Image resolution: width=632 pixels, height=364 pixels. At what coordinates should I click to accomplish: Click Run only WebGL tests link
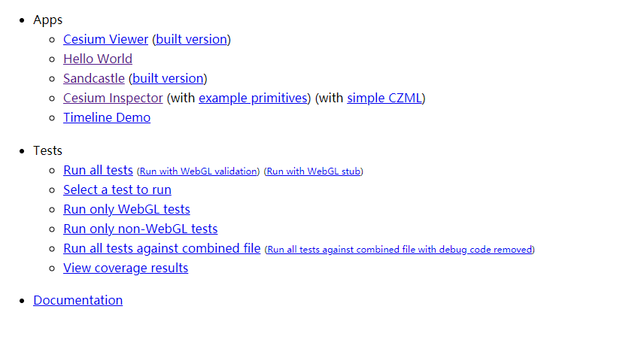pyautogui.click(x=126, y=209)
